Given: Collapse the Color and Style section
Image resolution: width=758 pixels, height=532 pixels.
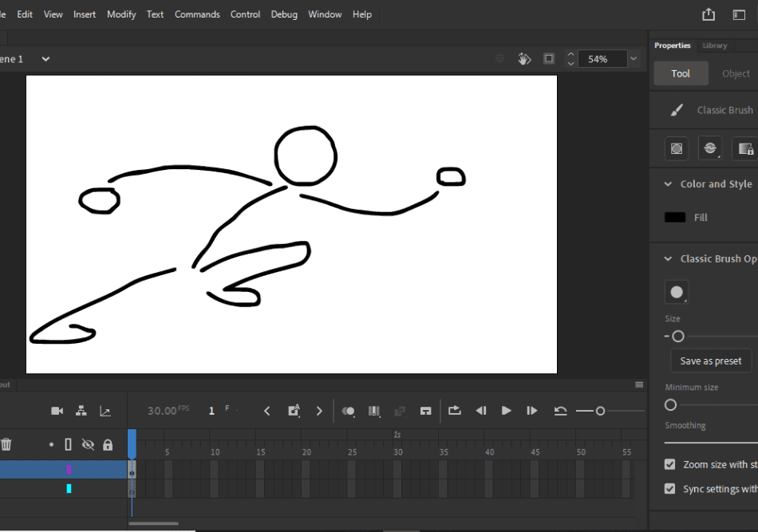Looking at the screenshot, I should [x=669, y=184].
